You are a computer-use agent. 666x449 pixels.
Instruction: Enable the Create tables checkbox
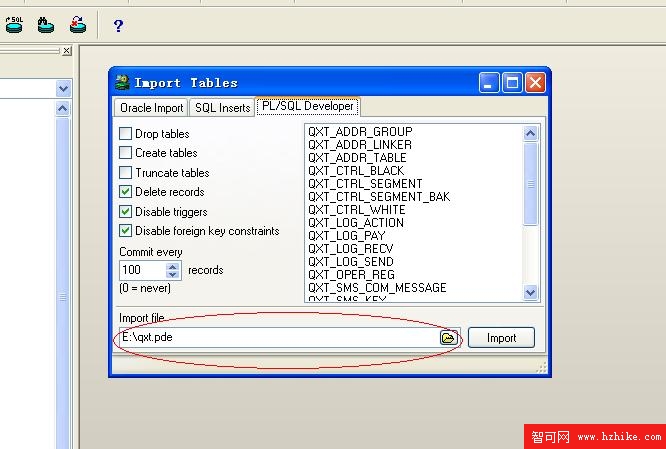pyautogui.click(x=125, y=152)
